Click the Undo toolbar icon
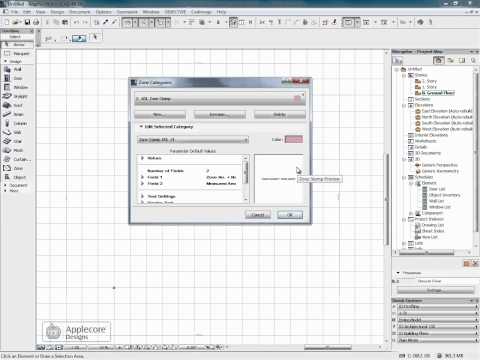The image size is (480, 360). tap(76, 22)
